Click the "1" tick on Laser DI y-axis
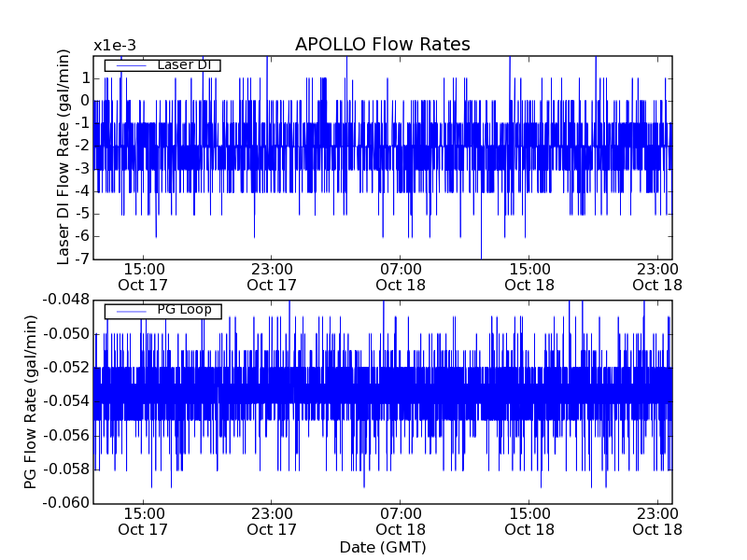 pos(85,78)
